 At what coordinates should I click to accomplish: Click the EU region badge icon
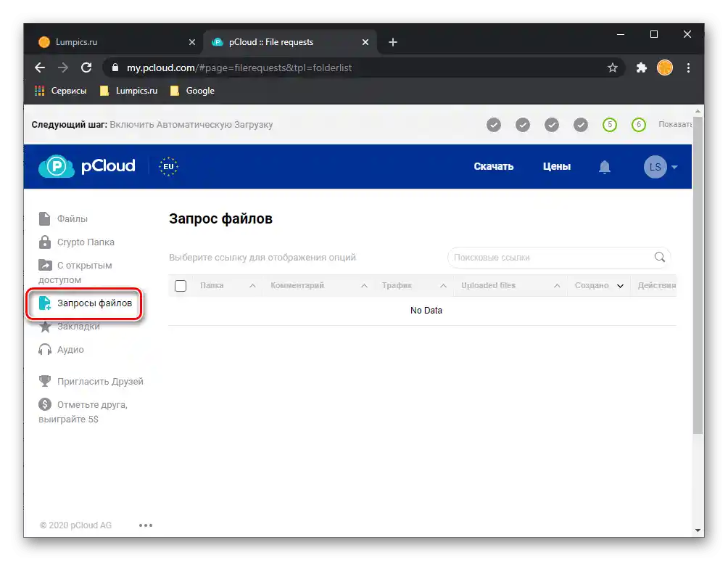pyautogui.click(x=168, y=166)
